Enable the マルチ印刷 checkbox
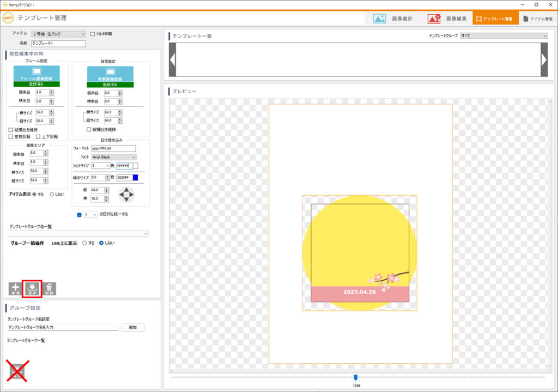The height and width of the screenshot is (392, 558). [93, 34]
